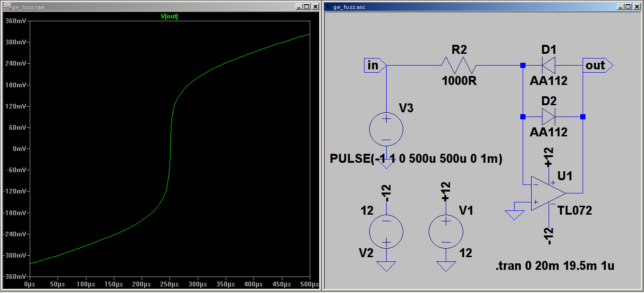This screenshot has height=293, width=644.
Task: Click the ge_fuzz.asc window system icon
Action: pos(328,7)
